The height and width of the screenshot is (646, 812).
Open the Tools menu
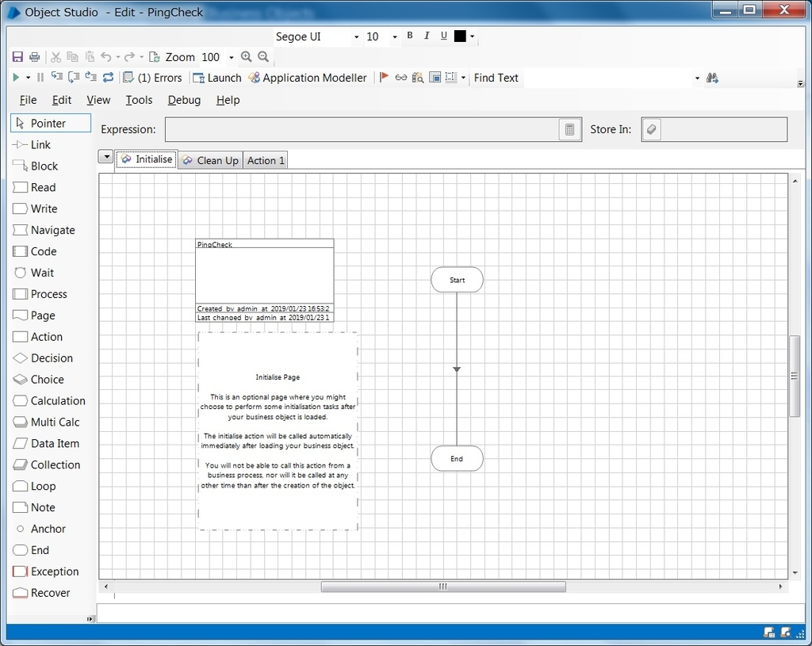pyautogui.click(x=139, y=100)
